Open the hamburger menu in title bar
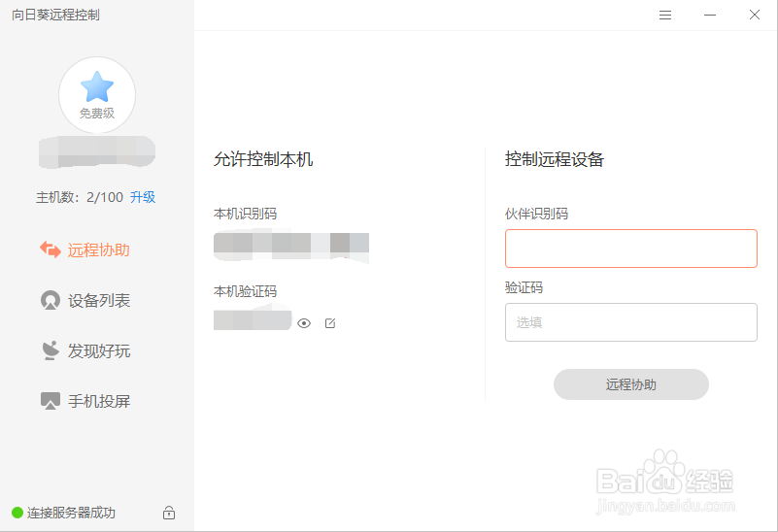This screenshot has height=532, width=778. point(665,16)
